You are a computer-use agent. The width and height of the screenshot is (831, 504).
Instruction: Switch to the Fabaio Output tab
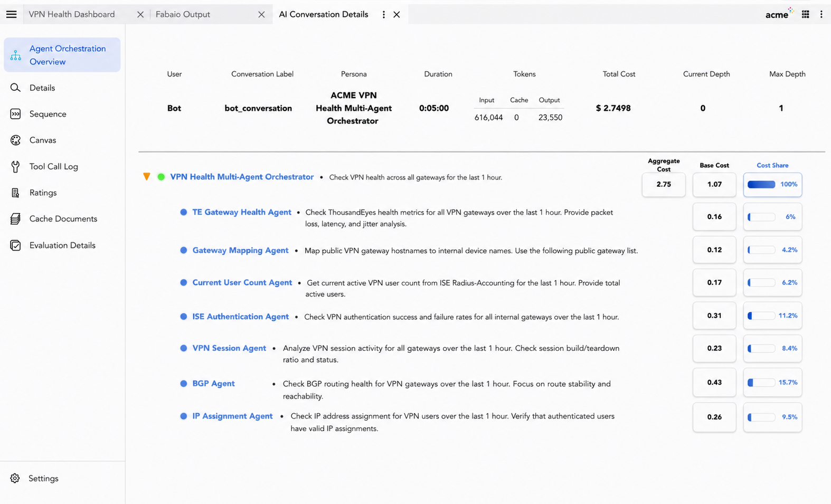(x=183, y=14)
